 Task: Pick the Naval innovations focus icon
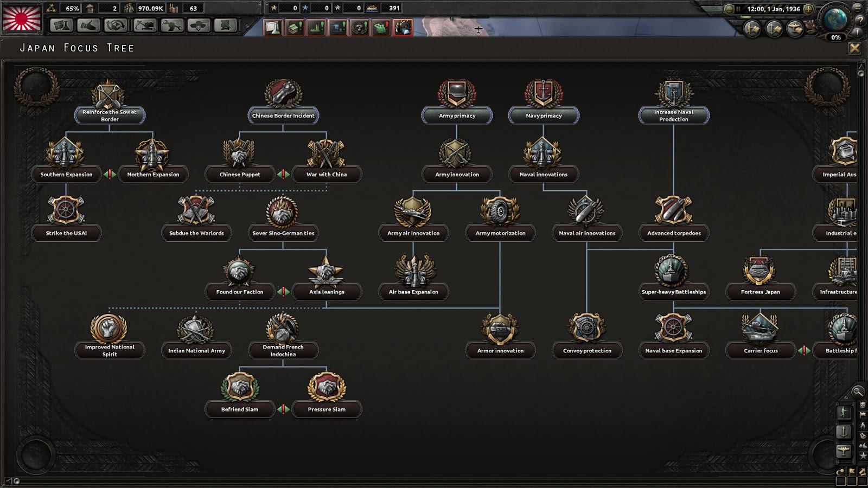543,152
